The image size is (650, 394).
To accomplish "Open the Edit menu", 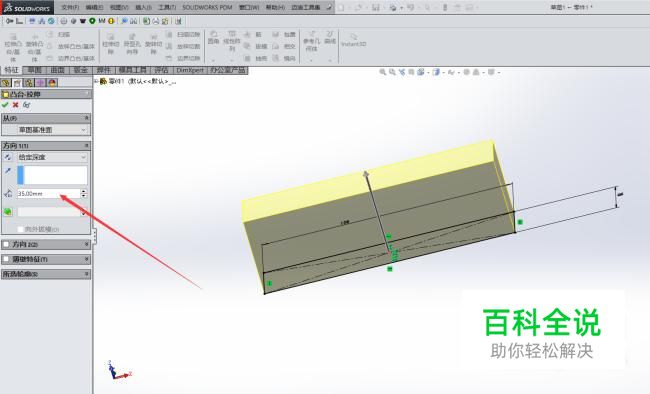I will (94, 7).
